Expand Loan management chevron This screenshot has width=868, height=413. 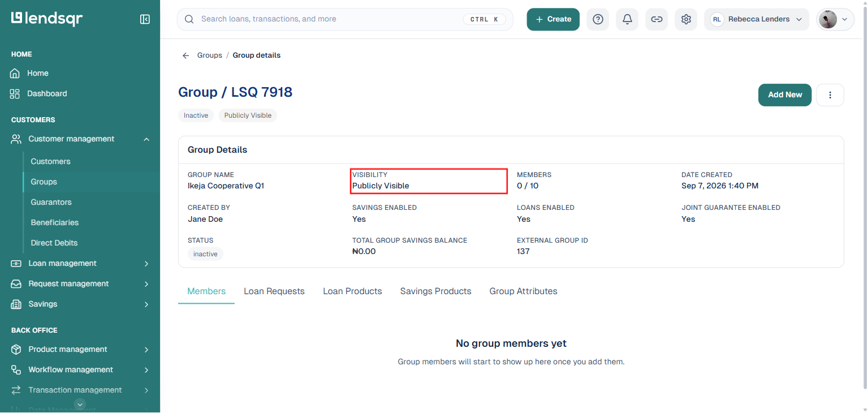pos(146,264)
